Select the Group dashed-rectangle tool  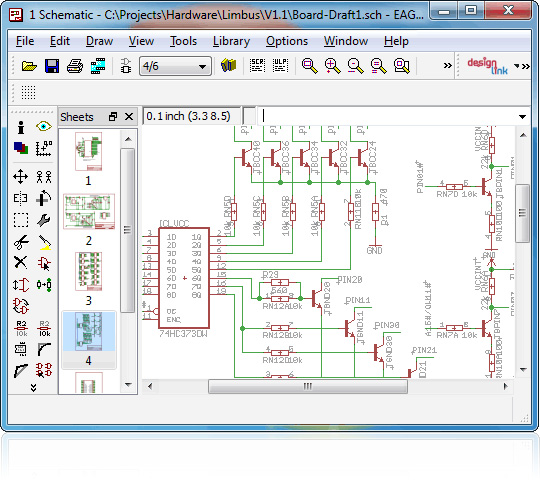(21, 220)
